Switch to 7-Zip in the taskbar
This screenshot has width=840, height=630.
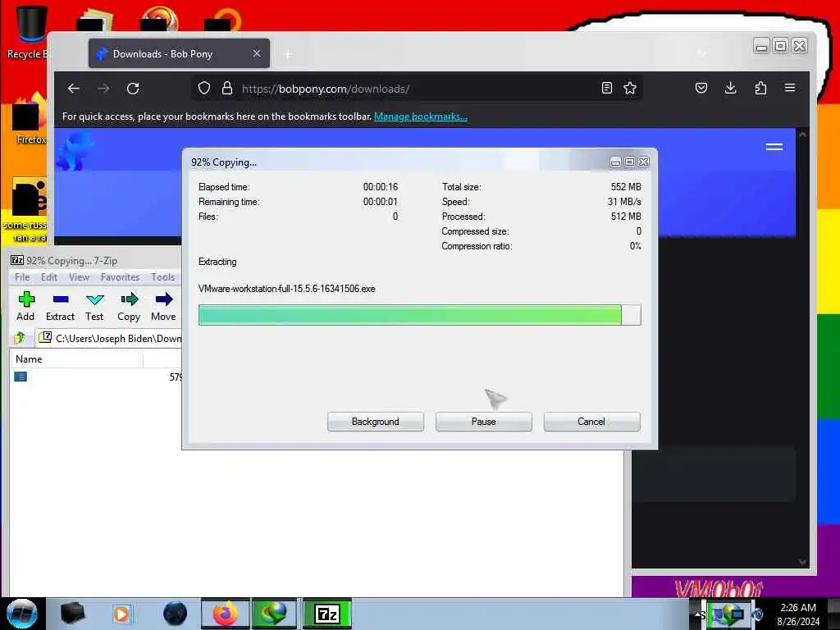[x=326, y=614]
